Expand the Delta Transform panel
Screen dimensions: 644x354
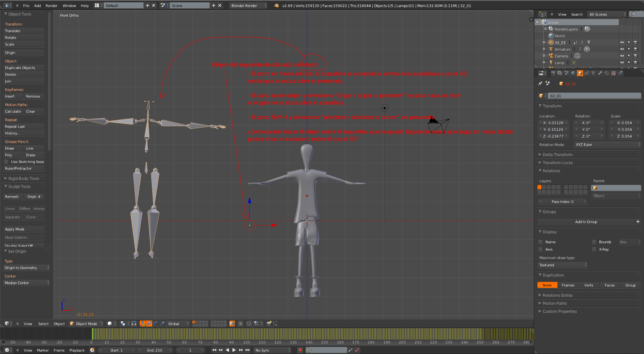coord(557,155)
